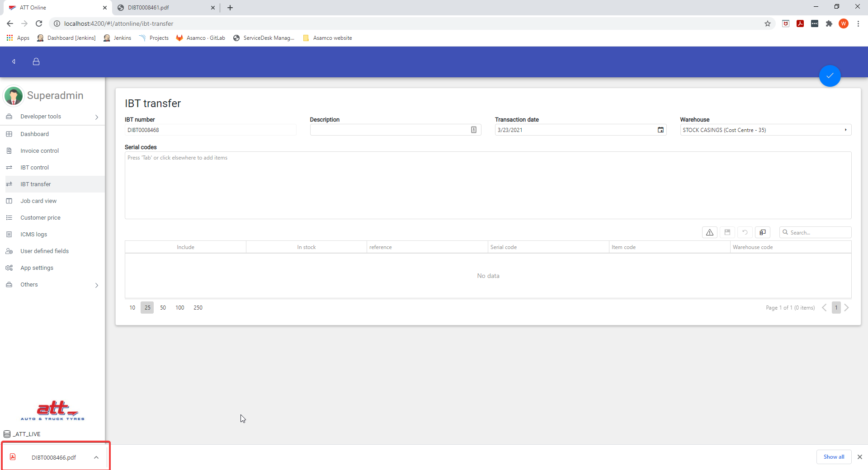This screenshot has width=868, height=470.
Task: Open the Warehouse dropdown
Action: (x=845, y=130)
